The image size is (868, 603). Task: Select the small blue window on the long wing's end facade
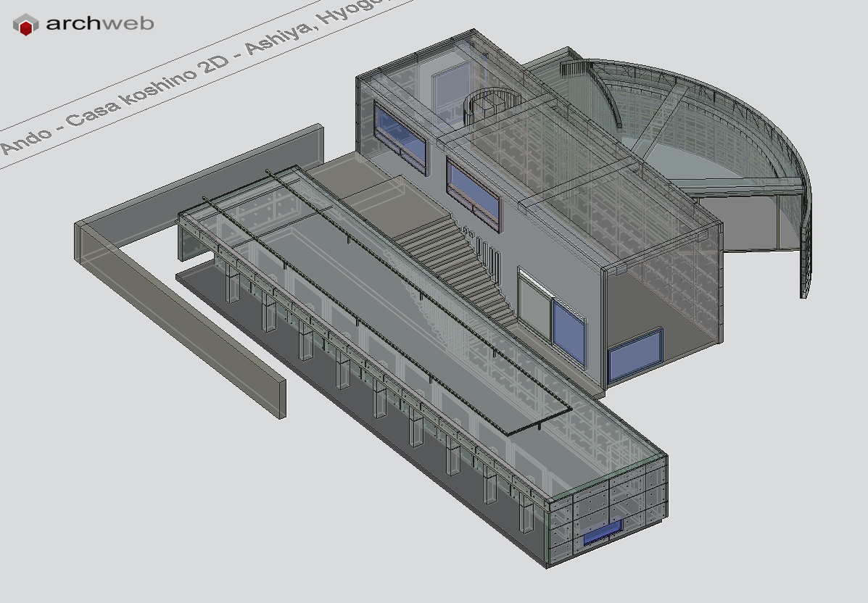pos(603,535)
